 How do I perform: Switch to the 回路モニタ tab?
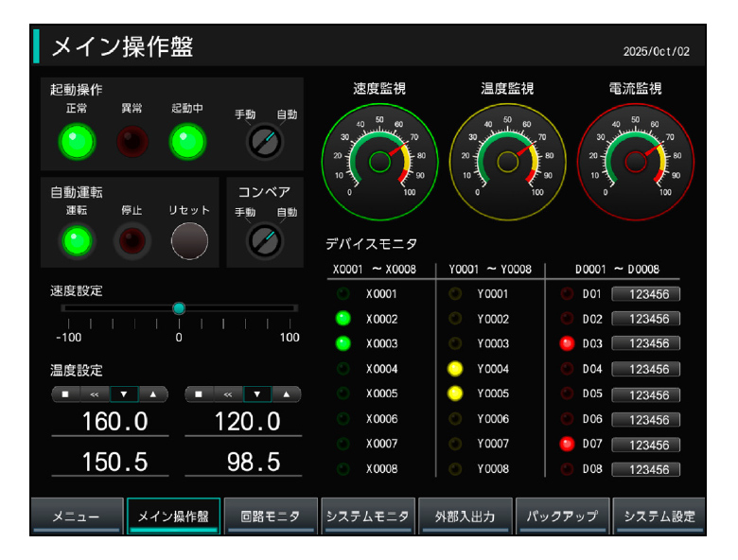pyautogui.click(x=270, y=516)
